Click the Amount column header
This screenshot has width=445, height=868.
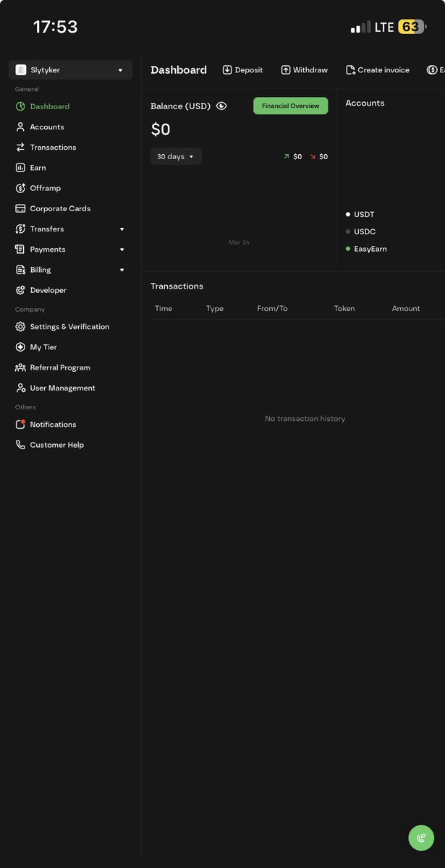click(406, 308)
